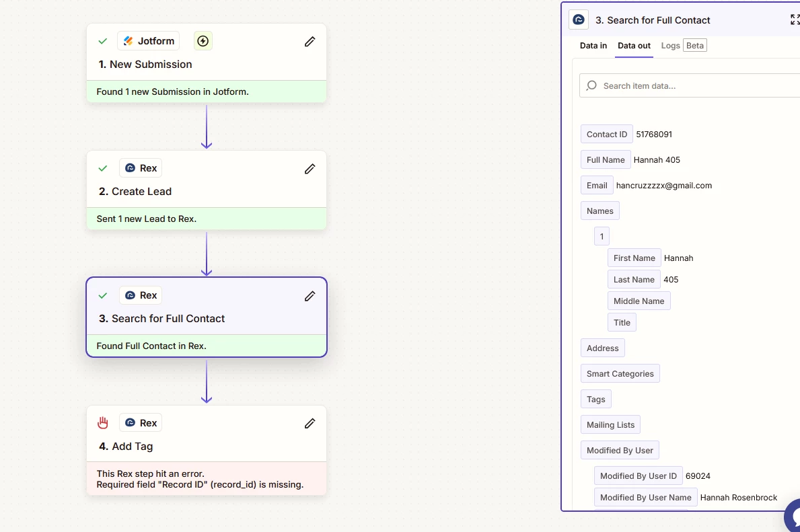
Task: Click the Modified By User Name label
Action: pyautogui.click(x=645, y=497)
